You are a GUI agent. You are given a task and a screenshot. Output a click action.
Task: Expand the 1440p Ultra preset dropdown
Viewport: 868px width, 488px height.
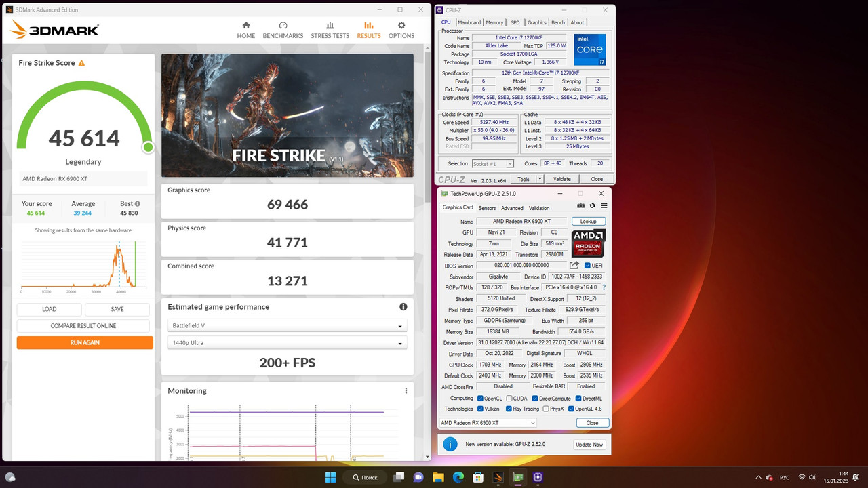pos(288,342)
